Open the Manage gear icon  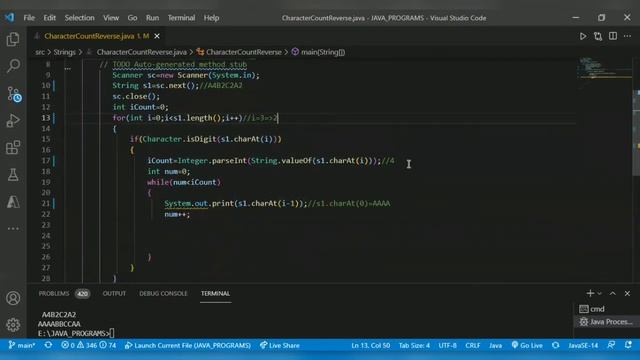13,325
